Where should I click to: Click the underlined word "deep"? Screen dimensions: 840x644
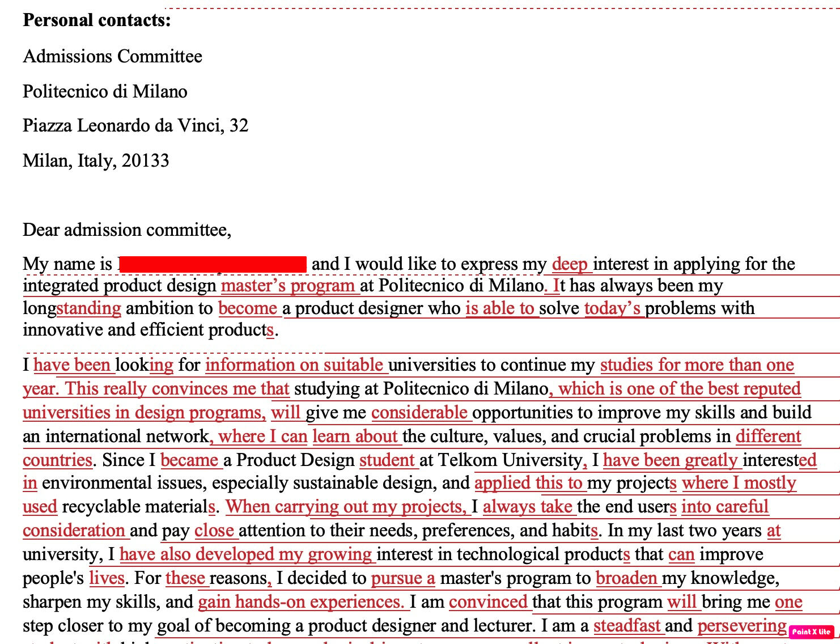point(570,264)
